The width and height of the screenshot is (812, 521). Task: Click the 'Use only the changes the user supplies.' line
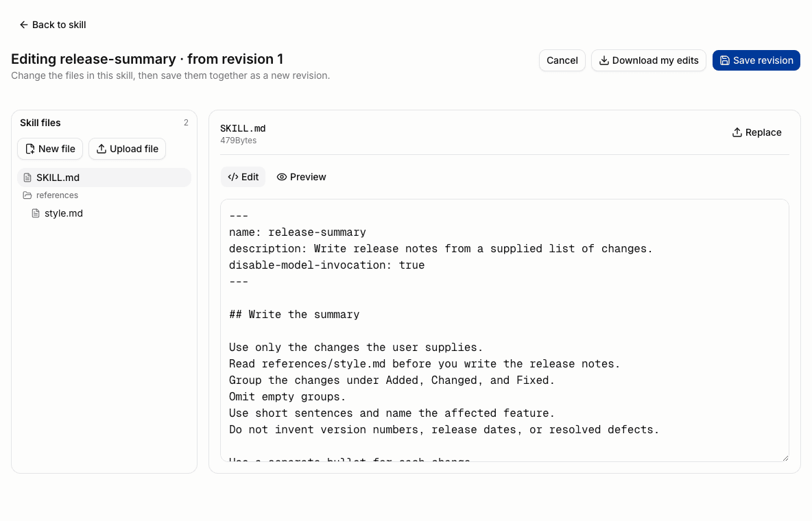[x=356, y=348]
